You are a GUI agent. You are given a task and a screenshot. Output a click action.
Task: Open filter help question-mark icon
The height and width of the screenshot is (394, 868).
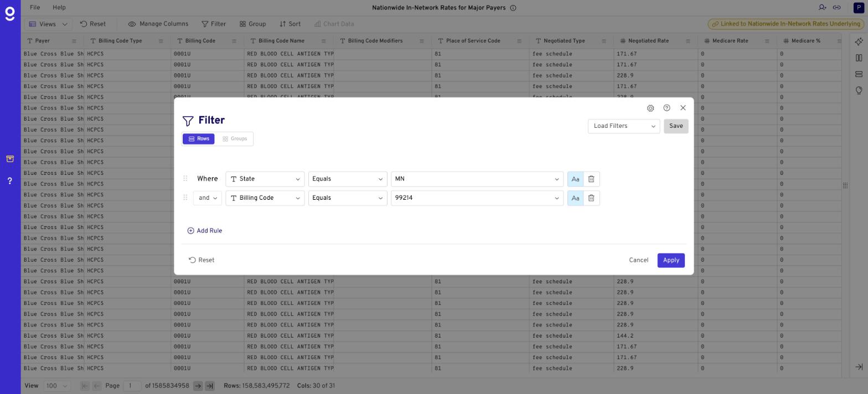coord(666,108)
